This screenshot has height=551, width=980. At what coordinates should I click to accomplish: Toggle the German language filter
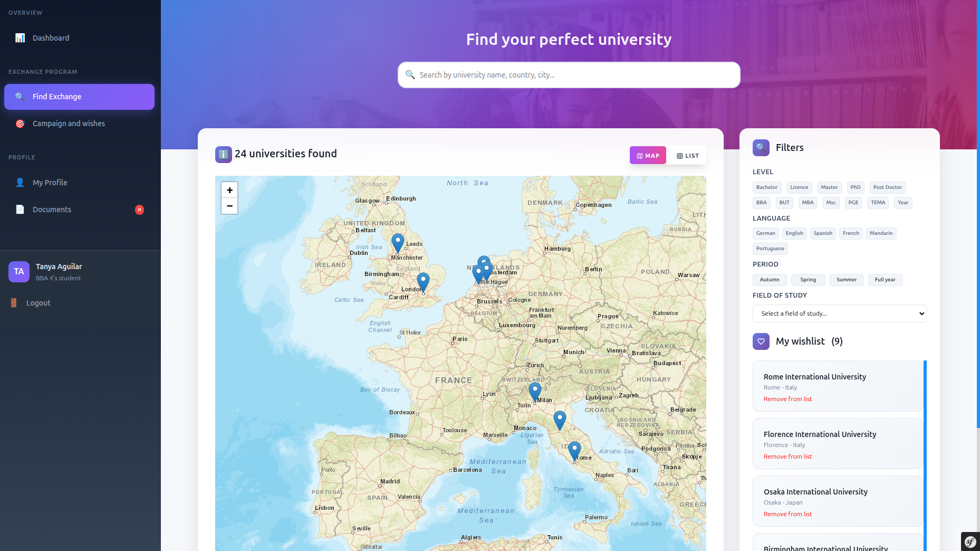point(766,233)
